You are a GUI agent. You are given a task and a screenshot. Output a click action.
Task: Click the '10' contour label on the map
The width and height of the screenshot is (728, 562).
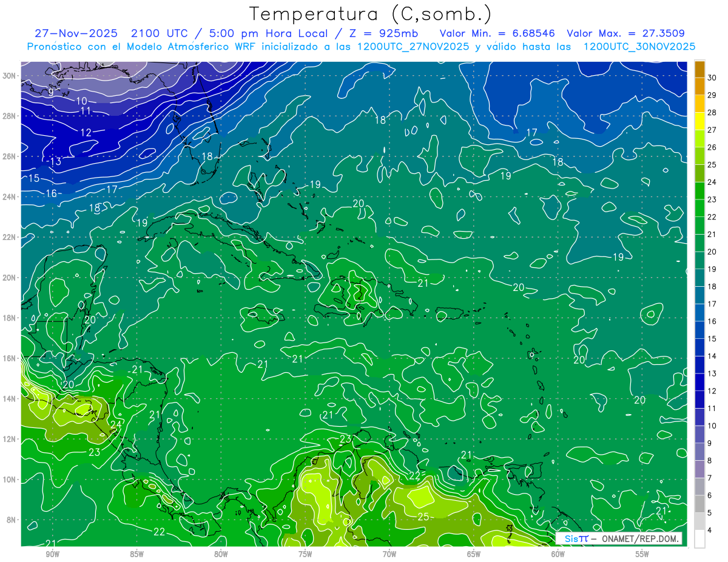tap(82, 101)
